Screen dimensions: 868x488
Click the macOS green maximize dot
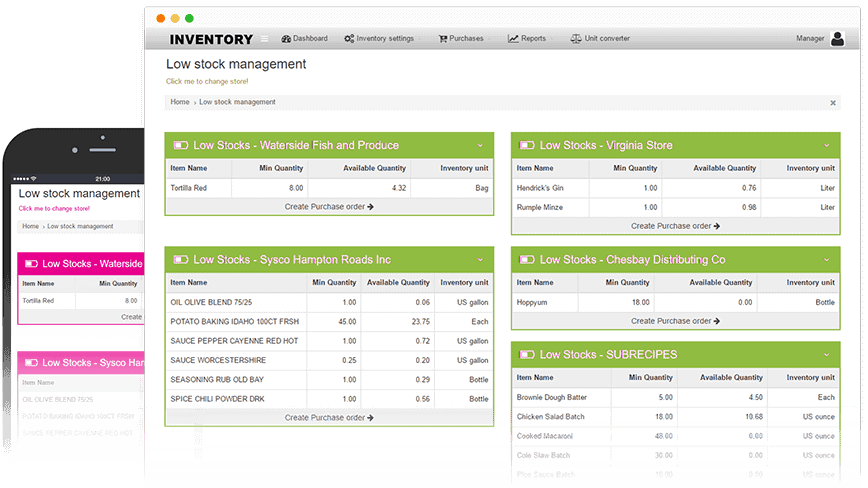(x=189, y=18)
